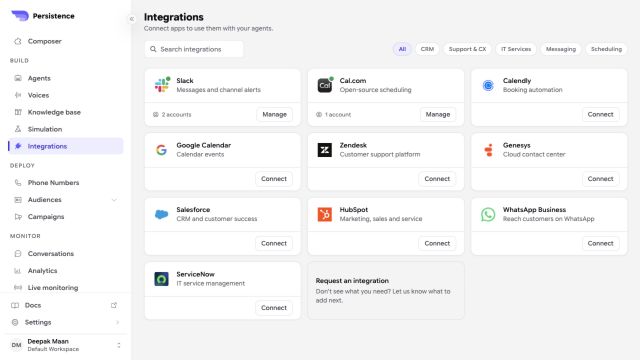Click the DM user avatar
Screen dimensions: 640x360
pos(16,345)
